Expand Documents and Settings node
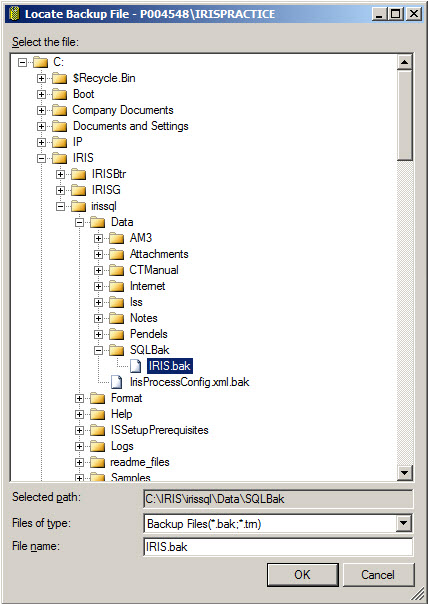The width and height of the screenshot is (428, 604). (41, 126)
